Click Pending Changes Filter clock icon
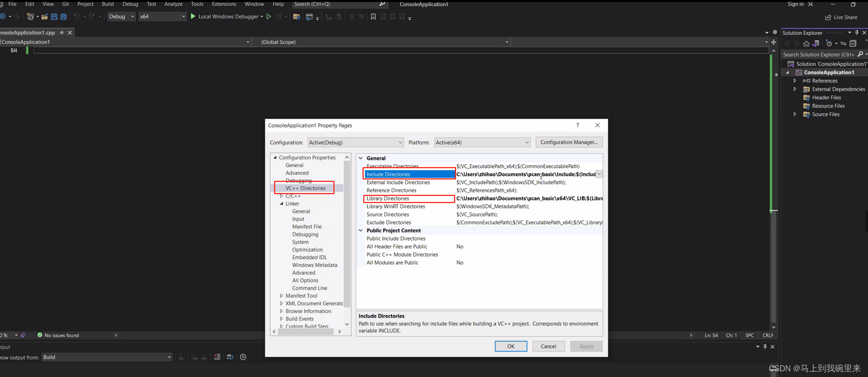Image resolution: width=868 pixels, height=377 pixels. (x=829, y=43)
